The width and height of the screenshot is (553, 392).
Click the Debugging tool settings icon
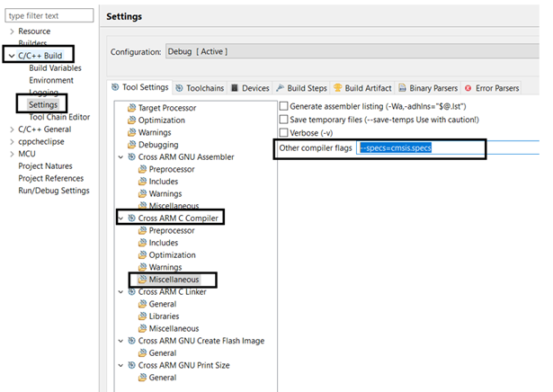131,145
